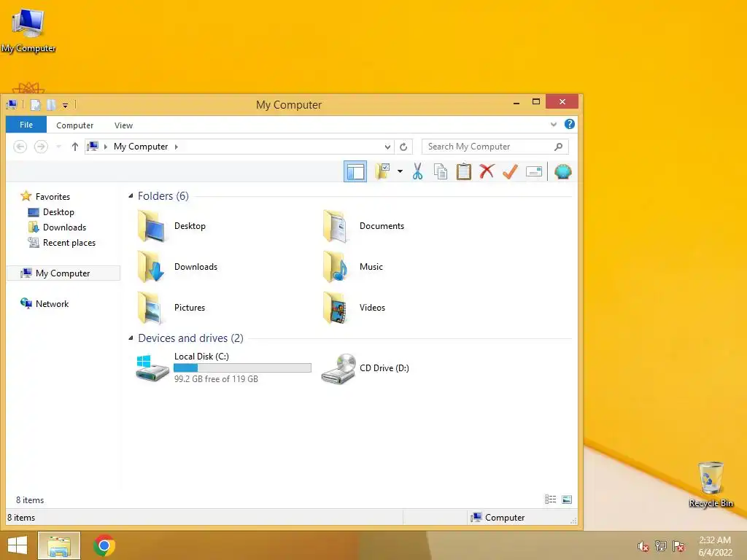Viewport: 747px width, 560px height.
Task: Select My Computer in navigation pane
Action: tap(63, 273)
